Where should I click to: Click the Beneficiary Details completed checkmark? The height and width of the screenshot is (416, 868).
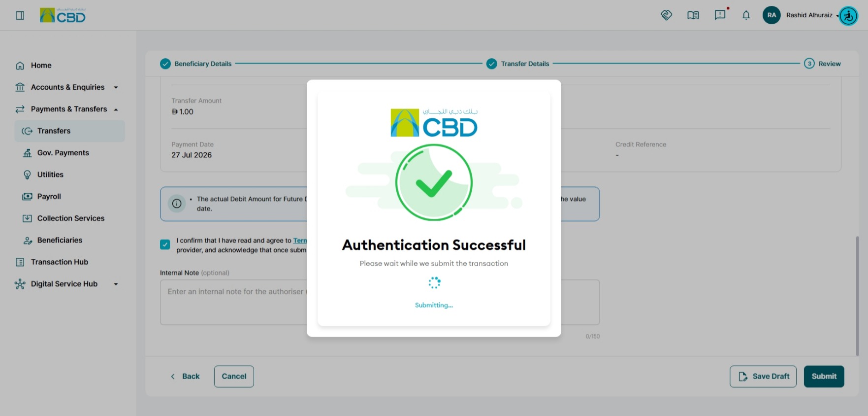coord(165,64)
